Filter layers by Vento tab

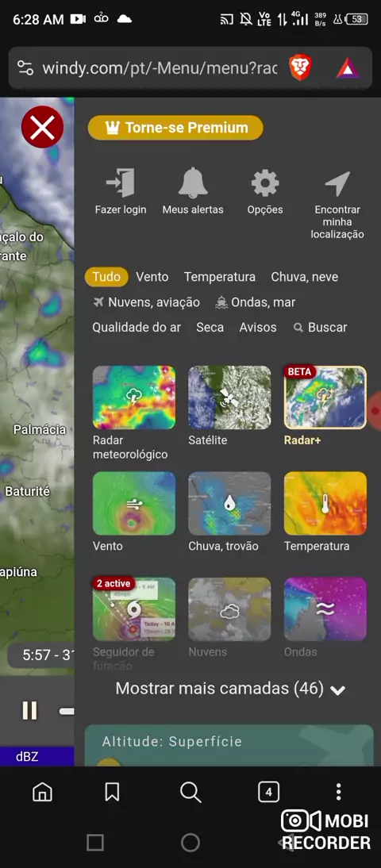point(152,277)
